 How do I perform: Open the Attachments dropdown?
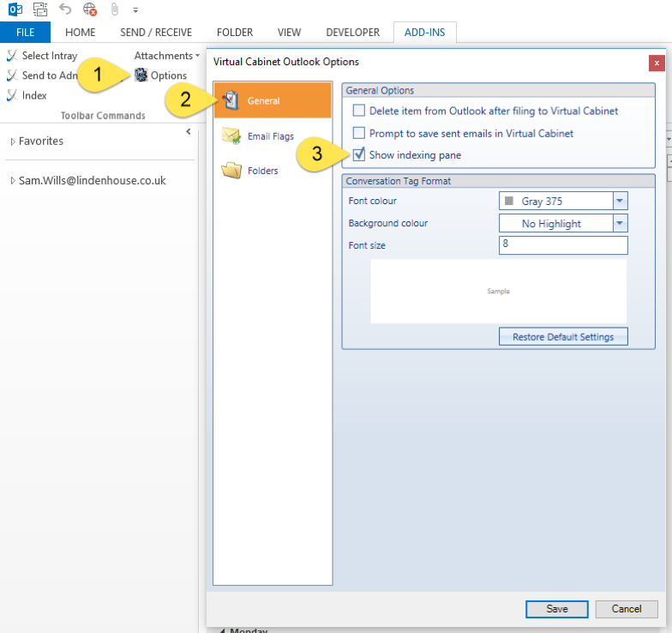click(167, 56)
